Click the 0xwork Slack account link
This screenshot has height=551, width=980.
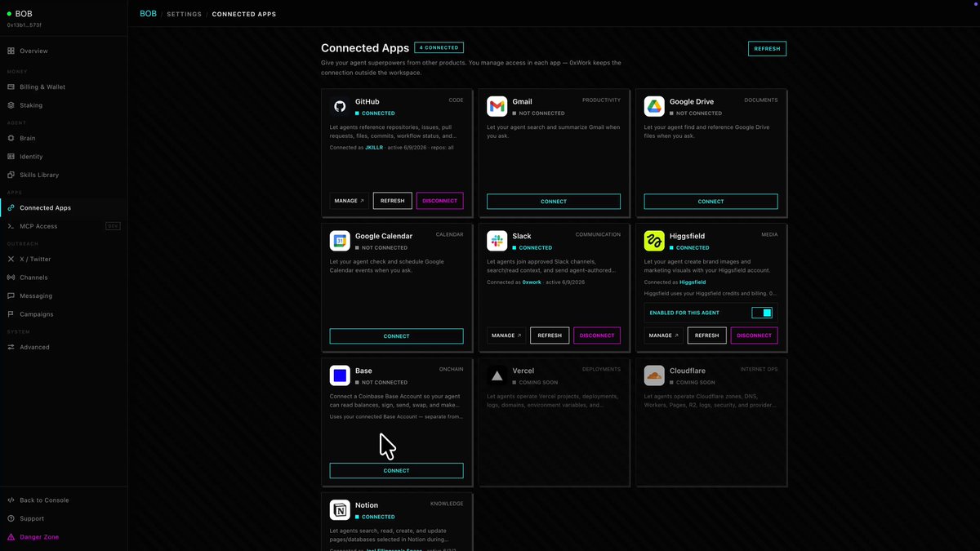point(532,282)
